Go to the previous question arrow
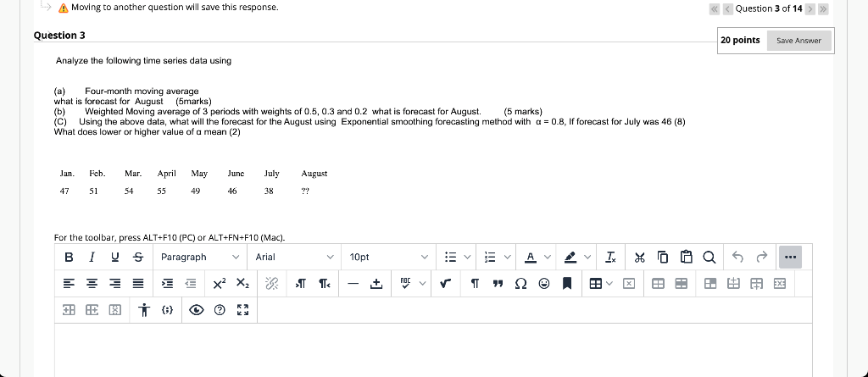868x377 pixels. click(x=727, y=8)
